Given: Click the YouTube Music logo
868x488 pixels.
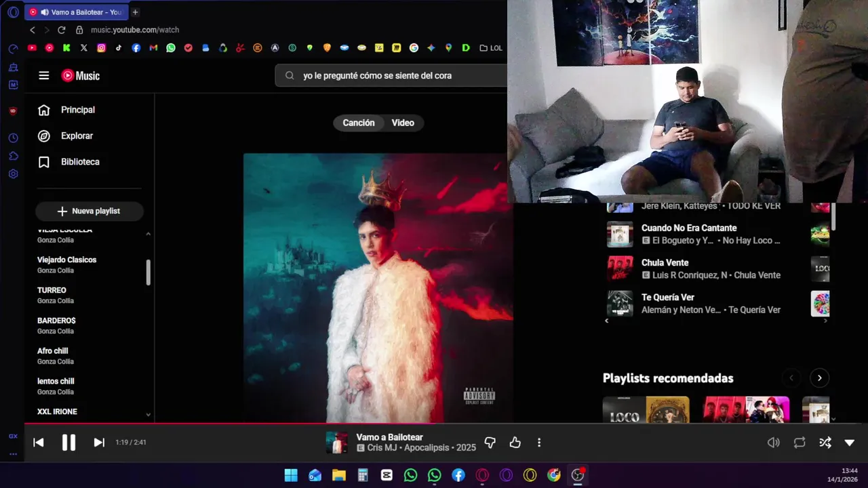Looking at the screenshot, I should pyautogui.click(x=81, y=75).
